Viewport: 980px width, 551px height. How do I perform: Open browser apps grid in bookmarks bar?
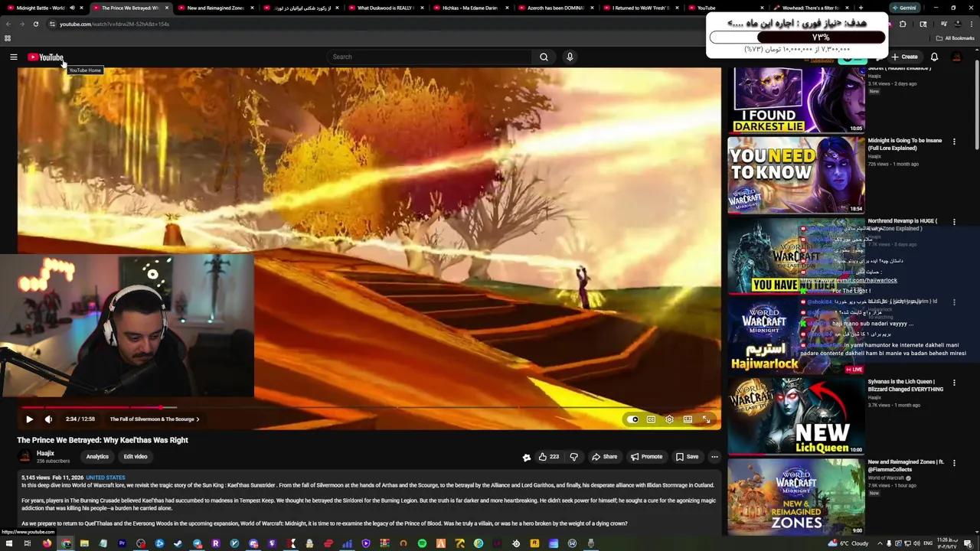coord(8,38)
